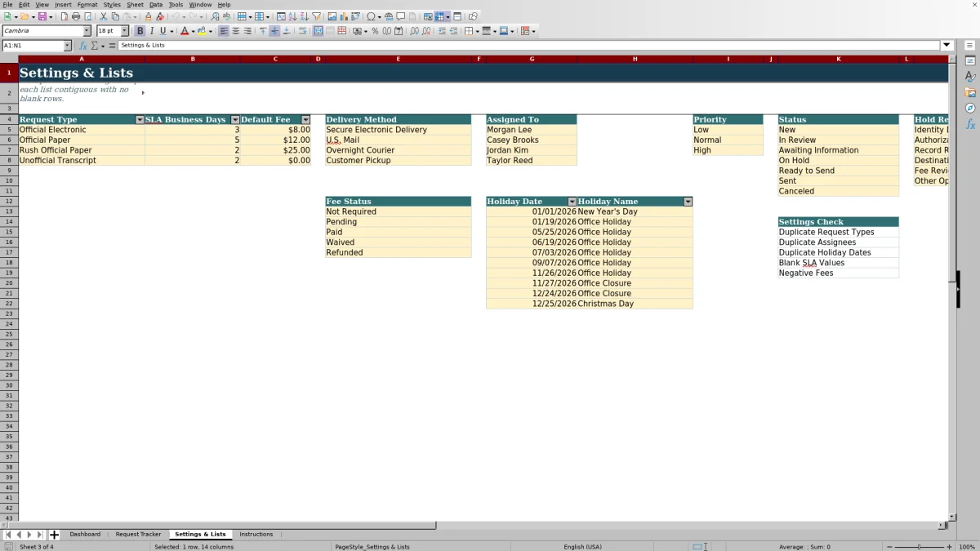Open the font size dropdown showing 18 pt
Viewport: 980px width, 551px height.
[x=125, y=31]
